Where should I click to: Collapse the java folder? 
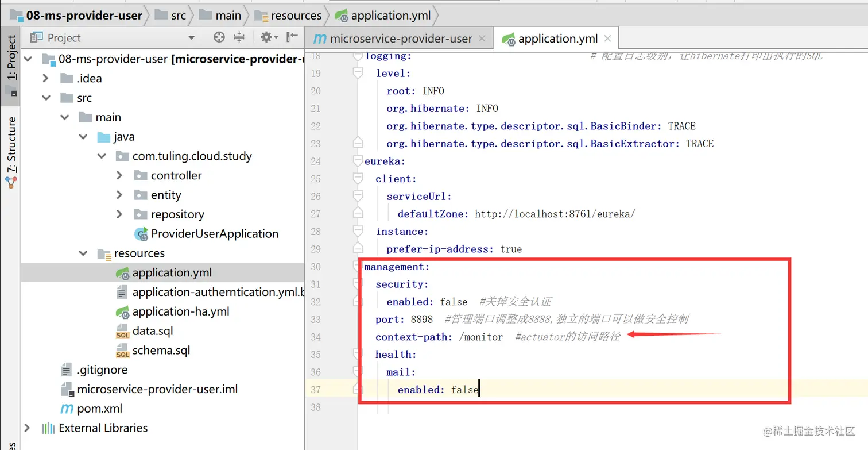click(83, 137)
